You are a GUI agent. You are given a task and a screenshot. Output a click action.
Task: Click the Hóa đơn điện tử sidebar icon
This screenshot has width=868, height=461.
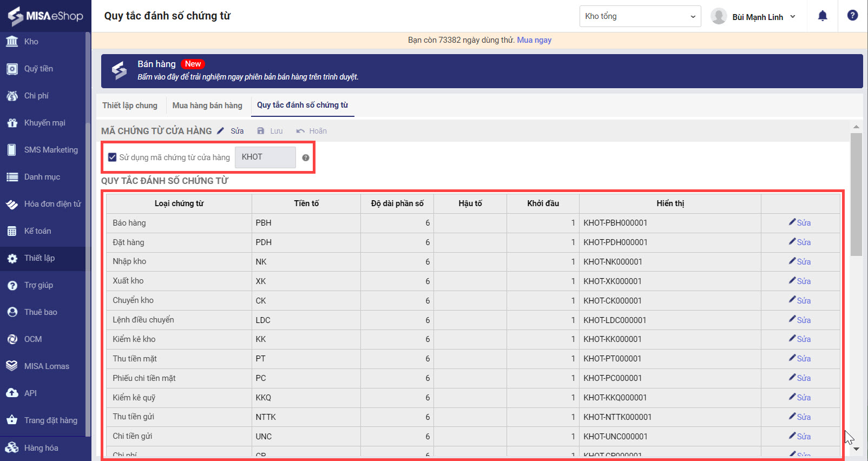[x=12, y=204]
